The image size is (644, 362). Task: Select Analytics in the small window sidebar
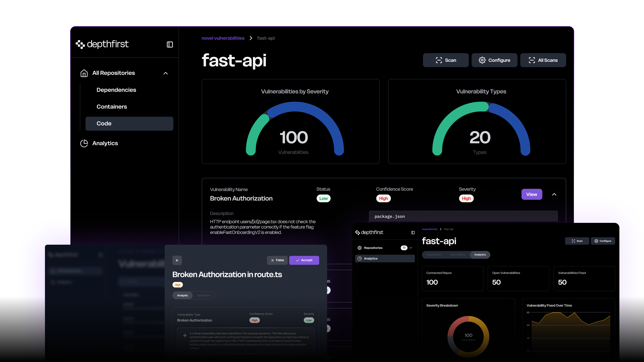click(385, 258)
